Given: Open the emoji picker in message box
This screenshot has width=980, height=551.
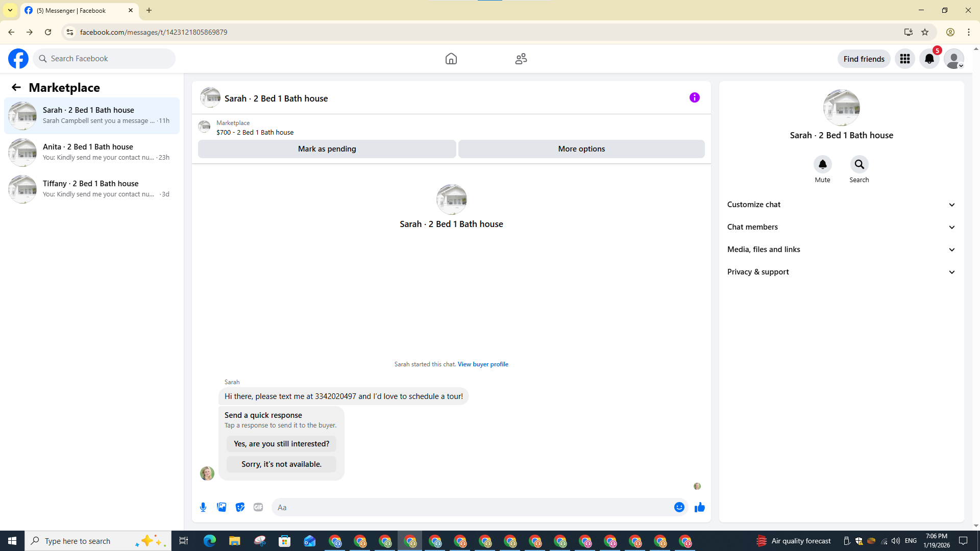Looking at the screenshot, I should 679,507.
